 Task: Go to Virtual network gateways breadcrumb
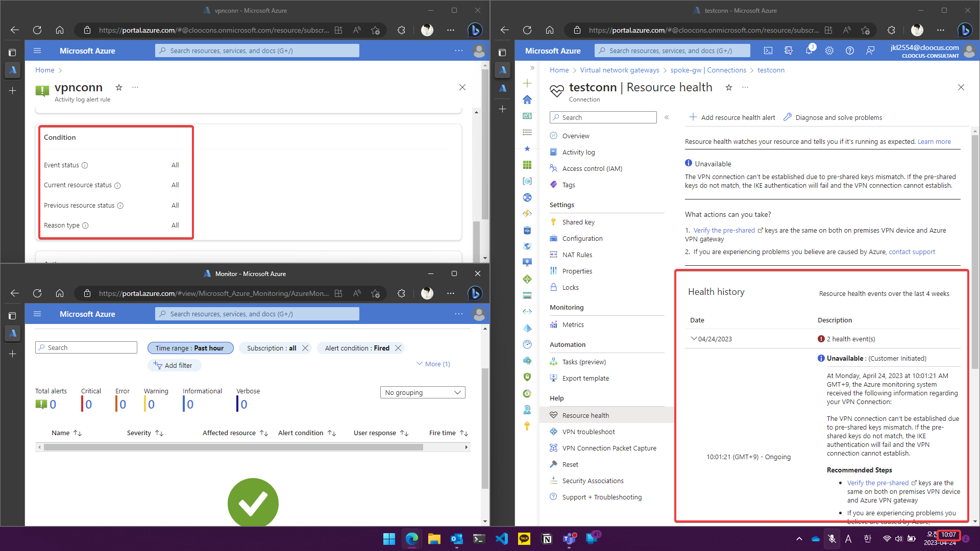pyautogui.click(x=619, y=70)
